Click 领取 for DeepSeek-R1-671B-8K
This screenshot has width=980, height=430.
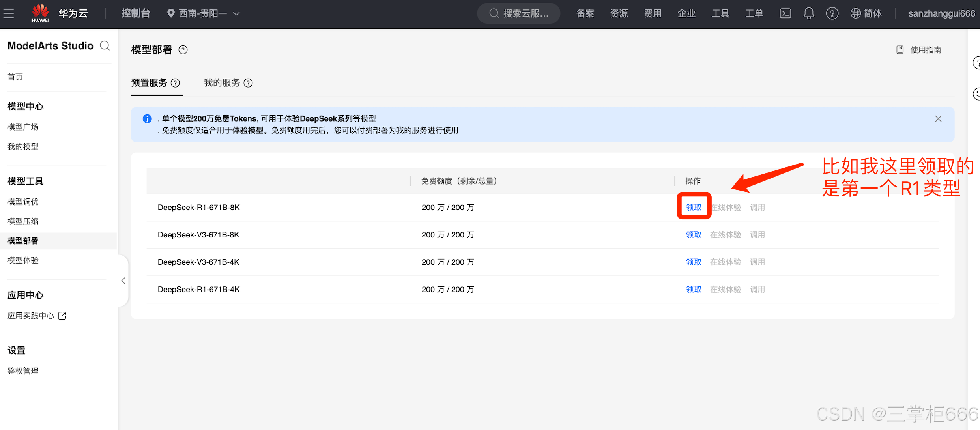pyautogui.click(x=694, y=208)
